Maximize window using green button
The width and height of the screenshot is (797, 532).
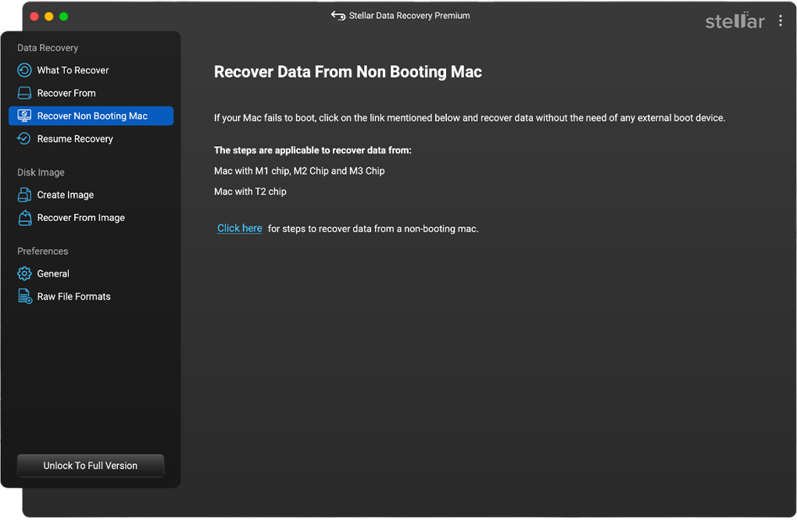pos(63,16)
